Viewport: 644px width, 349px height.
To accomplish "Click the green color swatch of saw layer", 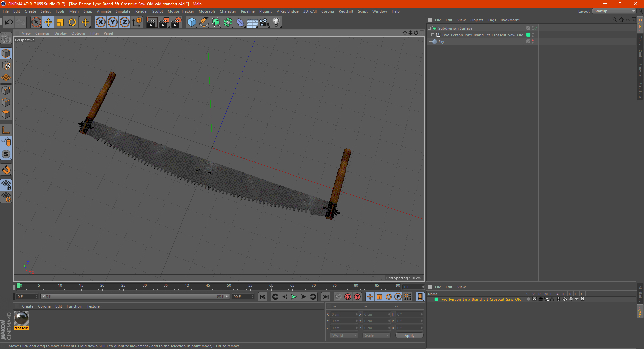I will 436,299.
